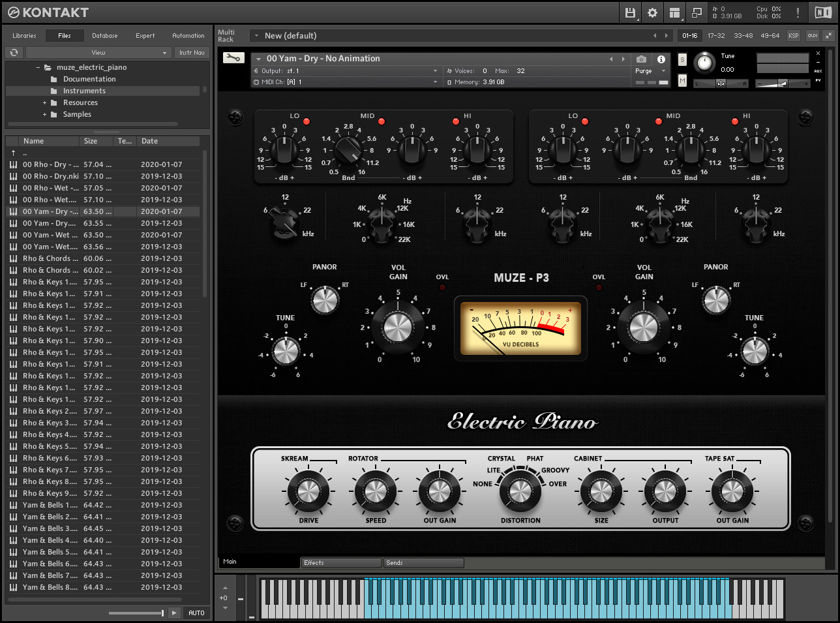The height and width of the screenshot is (623, 840).
Task: Click the wrench edit instrument icon
Action: pos(233,58)
